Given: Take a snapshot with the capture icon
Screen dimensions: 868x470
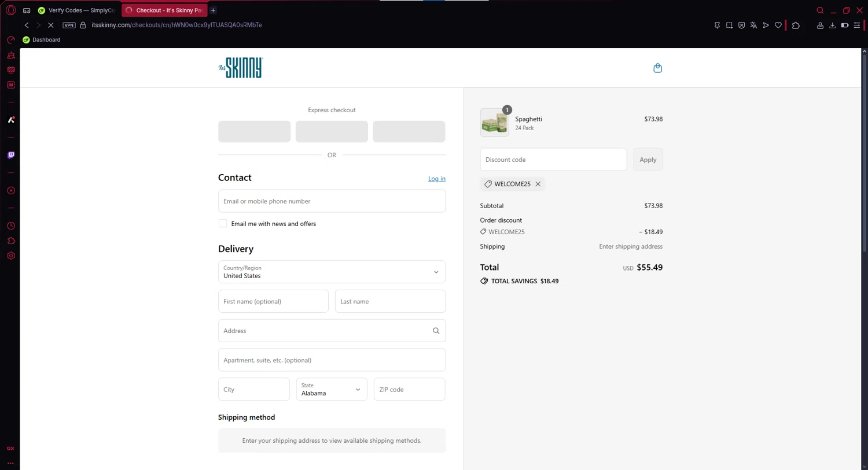Looking at the screenshot, I should (x=729, y=25).
